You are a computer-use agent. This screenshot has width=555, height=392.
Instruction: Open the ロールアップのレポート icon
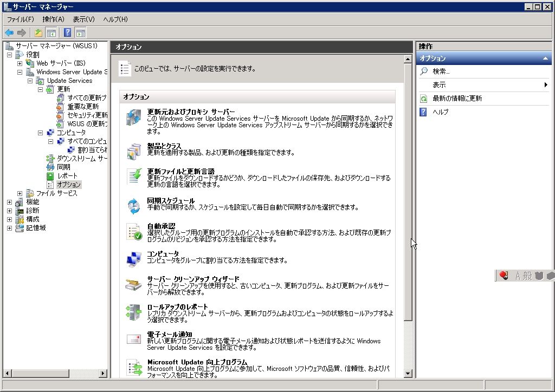(134, 312)
